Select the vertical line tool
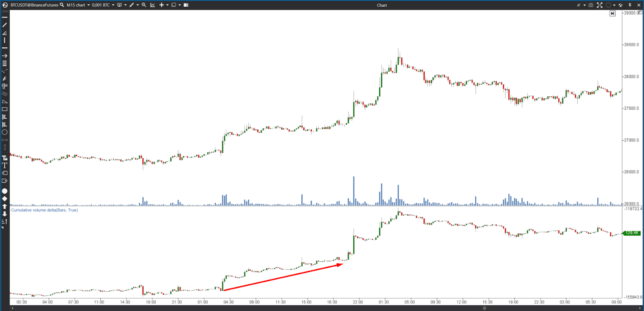 [5, 40]
